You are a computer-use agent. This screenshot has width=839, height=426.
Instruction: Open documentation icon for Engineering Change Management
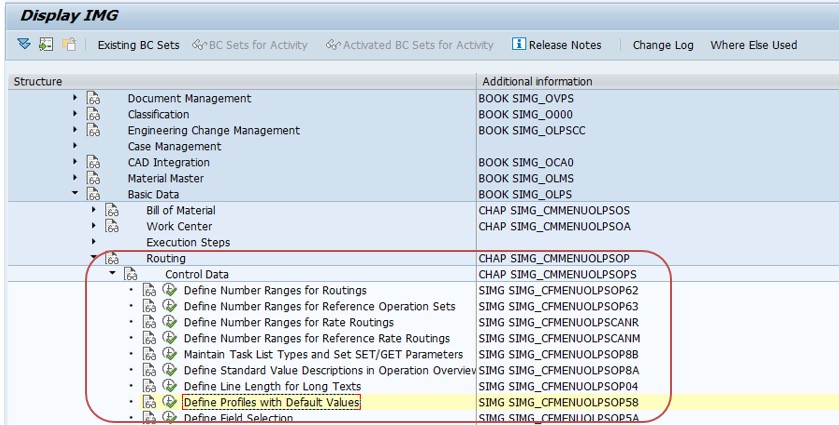pyautogui.click(x=94, y=131)
